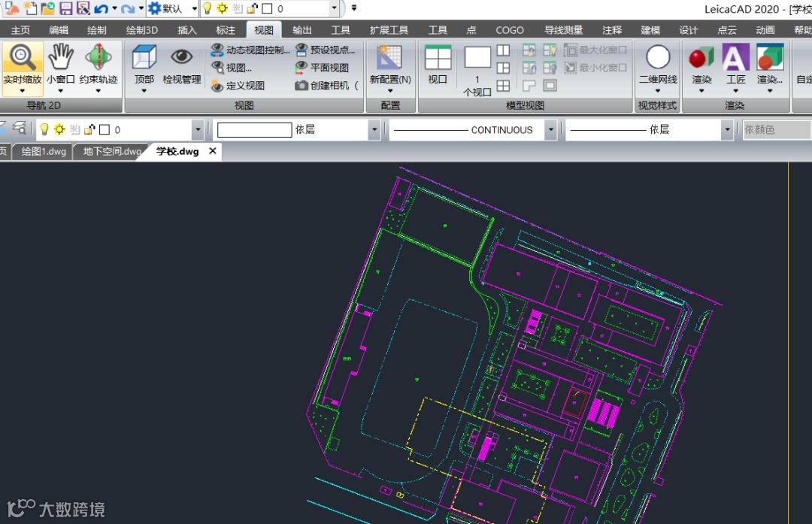Toggle layer lightbulb in second-row layer box
Viewport: 812px width, 524px height.
(44, 129)
